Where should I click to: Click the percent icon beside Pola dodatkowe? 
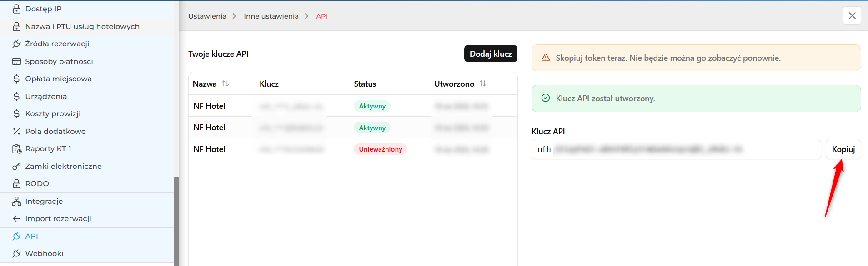click(x=16, y=131)
